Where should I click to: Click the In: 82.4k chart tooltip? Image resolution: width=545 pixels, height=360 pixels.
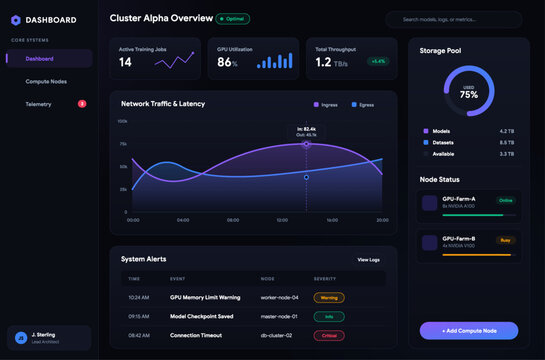[x=306, y=132]
